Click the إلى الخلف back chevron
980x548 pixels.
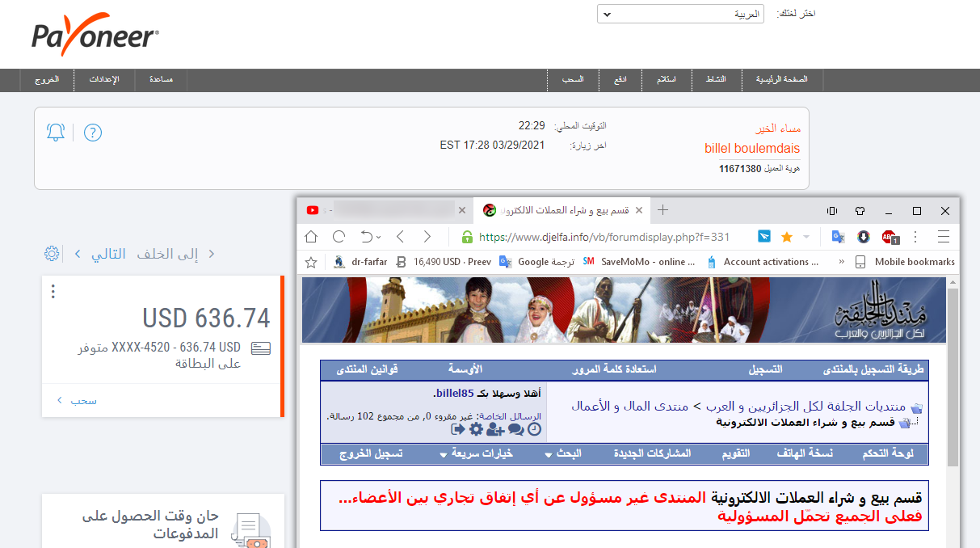(x=212, y=254)
